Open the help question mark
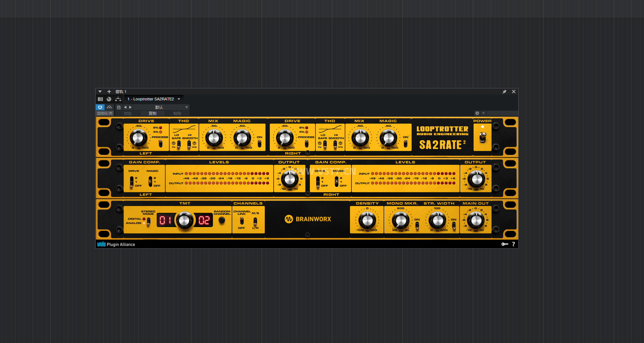644x343 pixels. [513, 244]
